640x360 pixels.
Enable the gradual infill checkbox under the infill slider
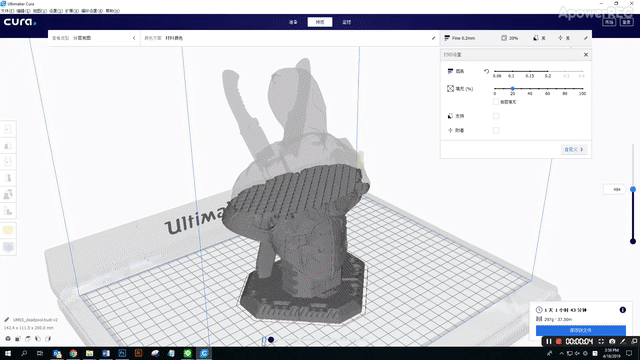click(496, 102)
